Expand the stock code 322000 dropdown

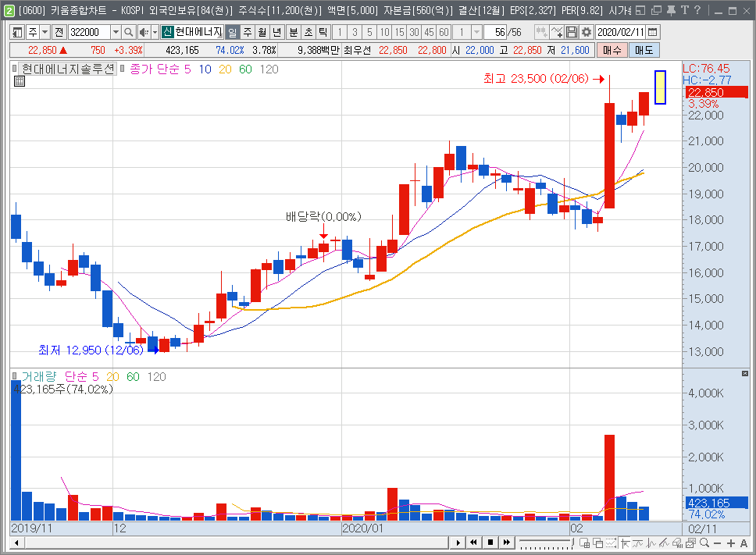point(116,32)
